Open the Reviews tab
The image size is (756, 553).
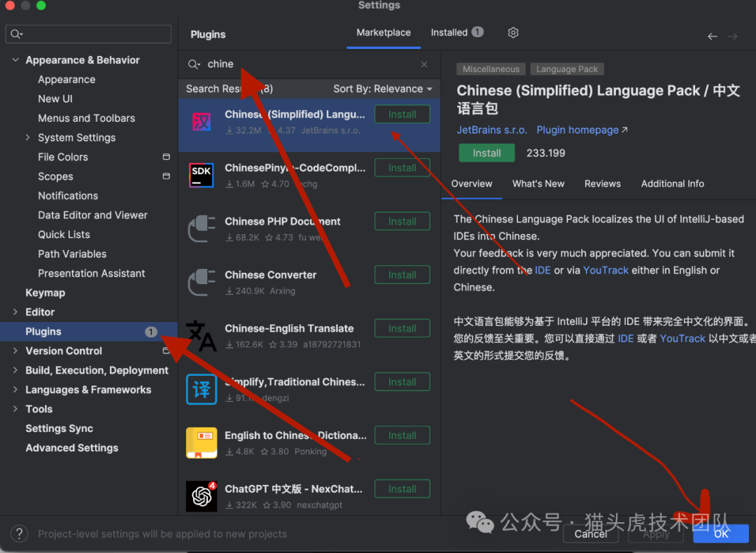(602, 183)
